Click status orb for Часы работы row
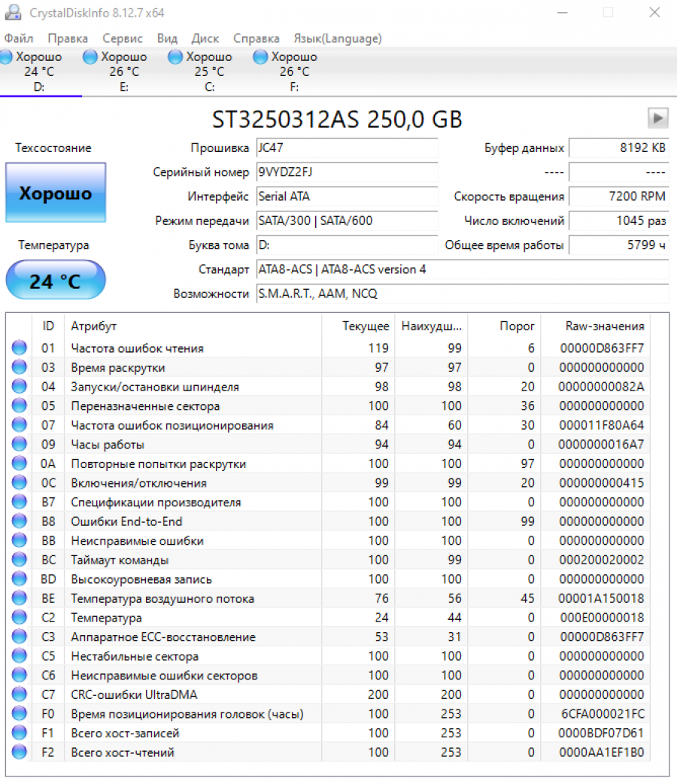This screenshot has width=677, height=784. coord(19,444)
